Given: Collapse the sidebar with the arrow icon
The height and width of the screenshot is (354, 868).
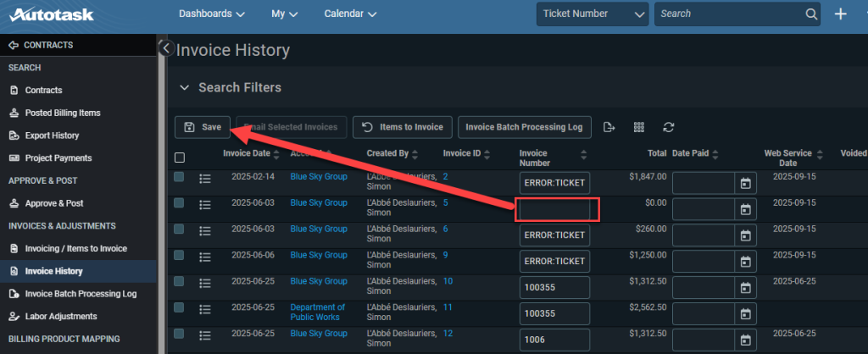Looking at the screenshot, I should 167,47.
